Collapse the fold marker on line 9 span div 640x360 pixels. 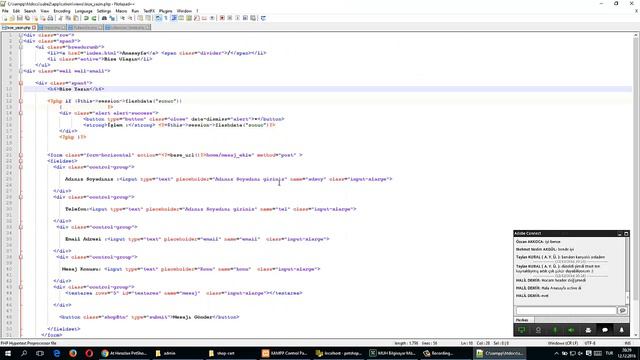tap(20, 83)
